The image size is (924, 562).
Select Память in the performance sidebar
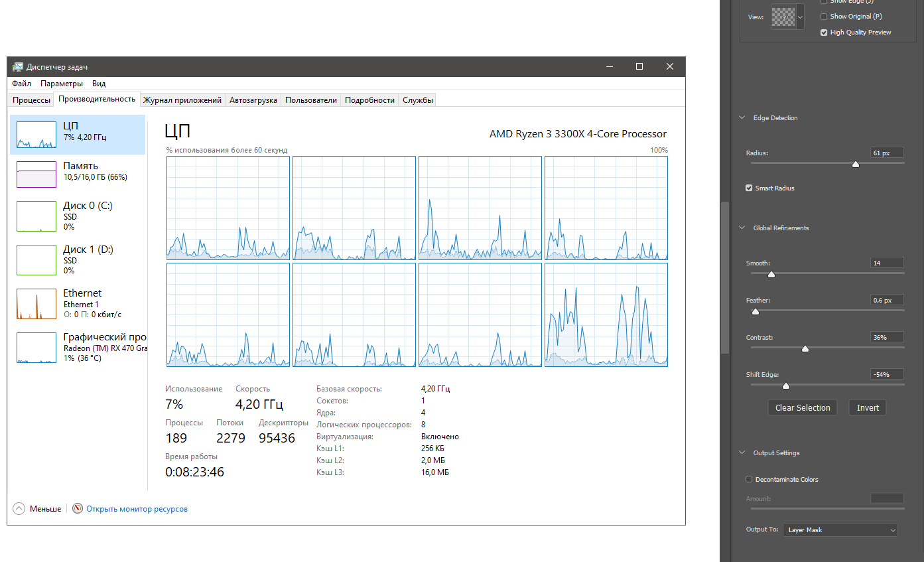click(x=78, y=174)
